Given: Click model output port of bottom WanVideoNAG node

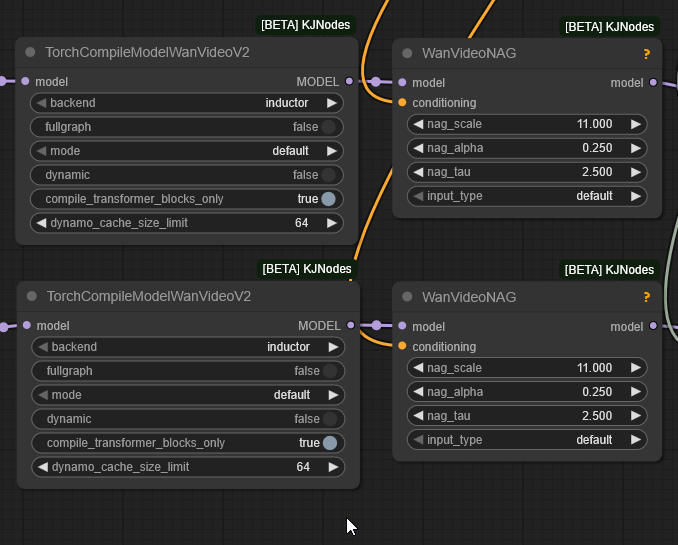Looking at the screenshot, I should click(653, 326).
